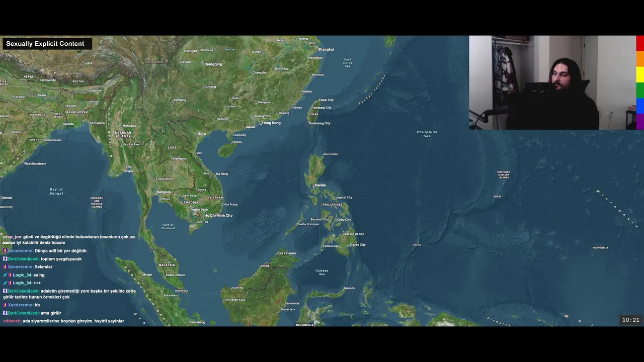Image resolution: width=644 pixels, height=362 pixels.
Task: Click the Wuhan label
Action: [x=257, y=51]
